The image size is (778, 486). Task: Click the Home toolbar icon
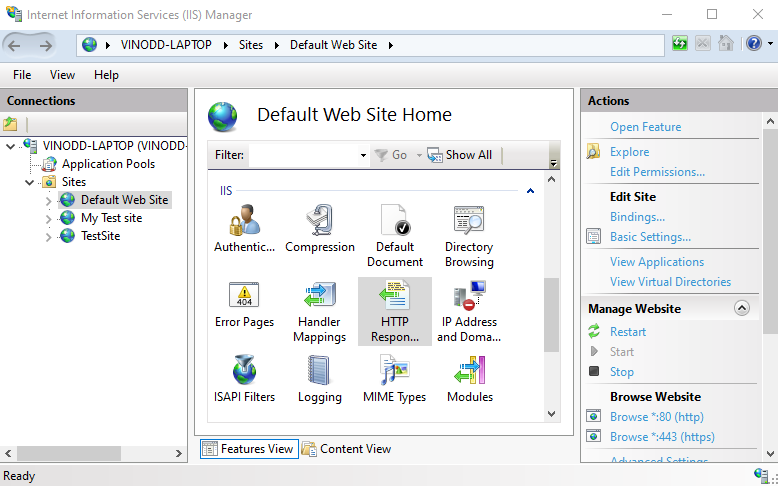[725, 44]
